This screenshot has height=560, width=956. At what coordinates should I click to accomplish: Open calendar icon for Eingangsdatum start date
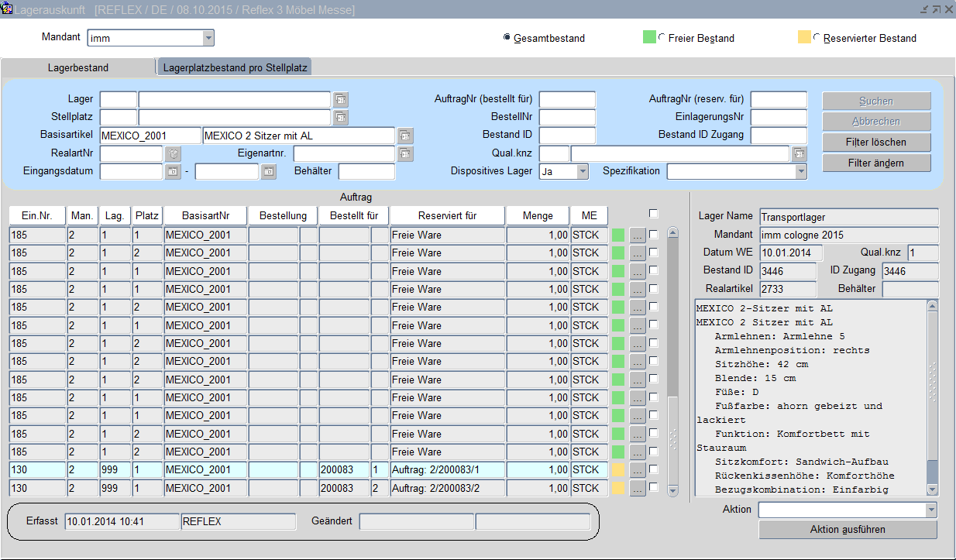tap(174, 171)
